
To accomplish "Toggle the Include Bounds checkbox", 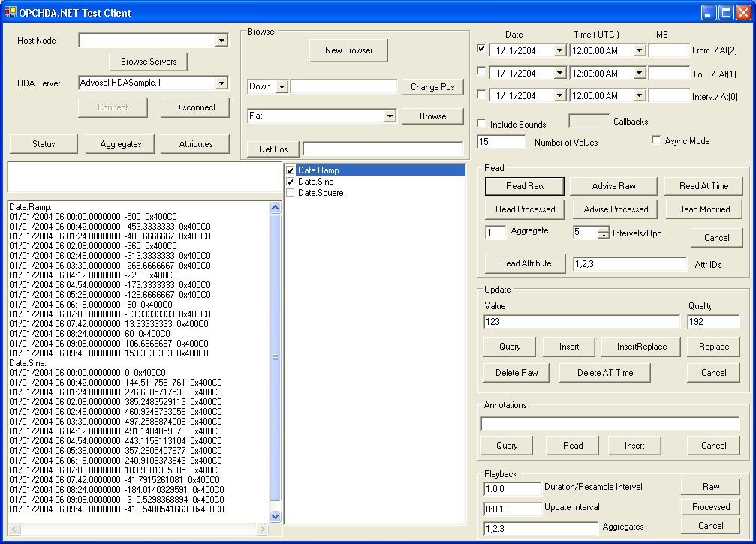I will tap(482, 124).
